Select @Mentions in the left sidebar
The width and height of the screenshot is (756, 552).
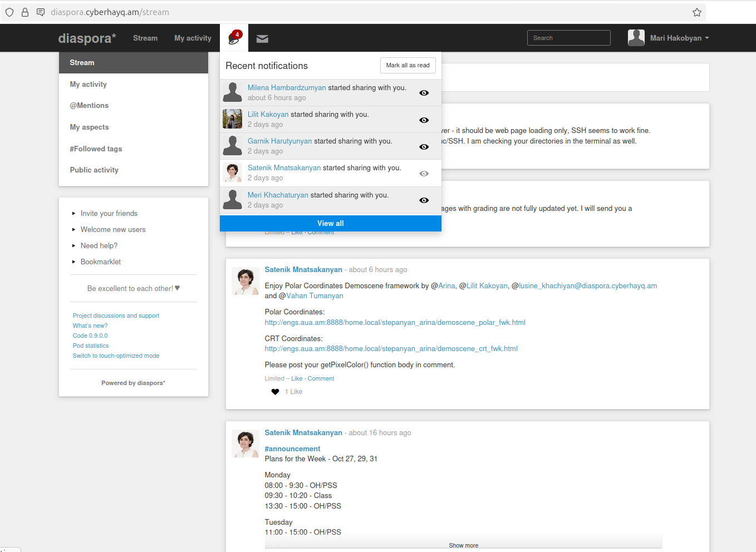click(x=134, y=106)
